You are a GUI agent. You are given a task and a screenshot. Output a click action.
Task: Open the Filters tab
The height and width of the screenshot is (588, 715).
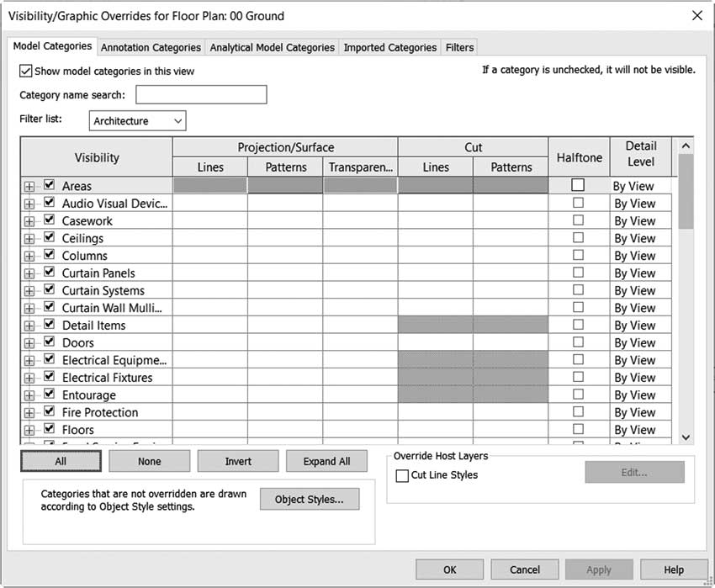(459, 47)
